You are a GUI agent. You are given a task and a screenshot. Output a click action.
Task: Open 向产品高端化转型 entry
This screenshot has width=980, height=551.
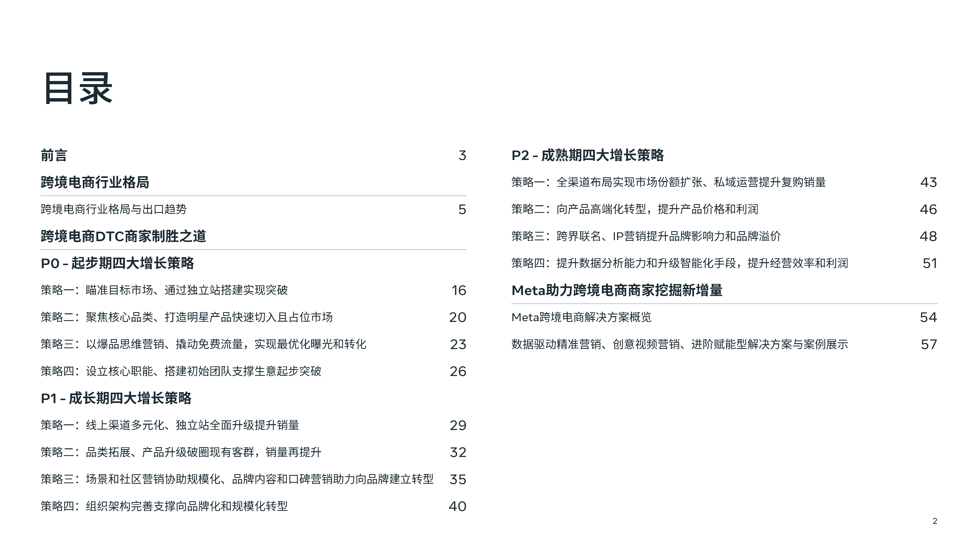[x=635, y=209]
